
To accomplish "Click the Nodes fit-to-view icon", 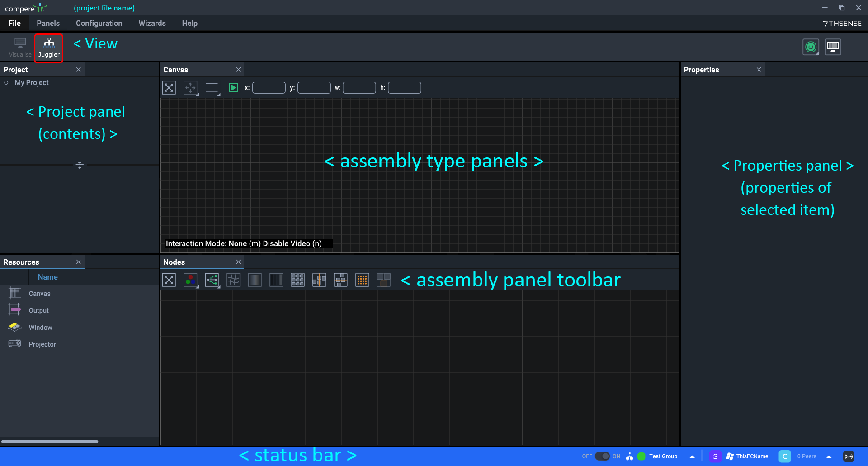I will [169, 280].
